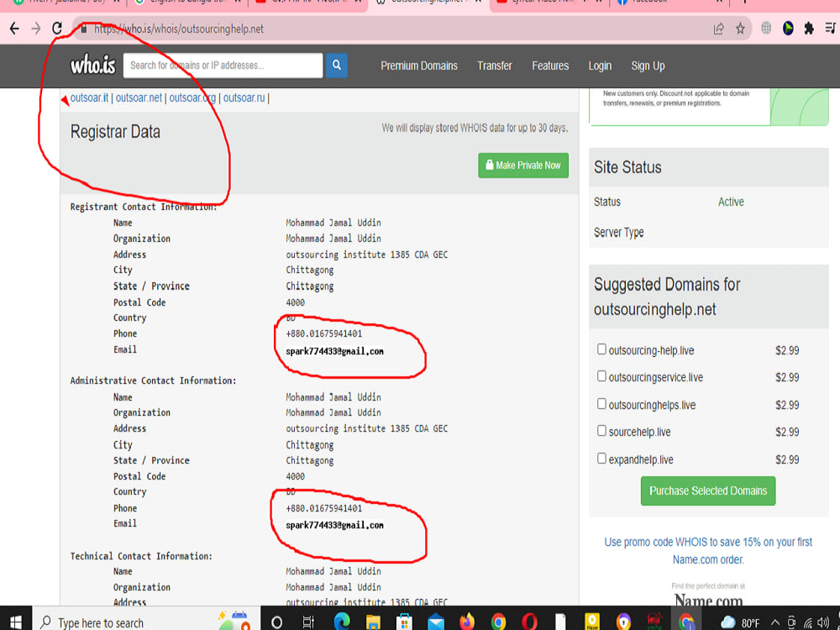Viewport: 840px width, 630px height.
Task: Click the Registrar Data heading
Action: point(115,132)
